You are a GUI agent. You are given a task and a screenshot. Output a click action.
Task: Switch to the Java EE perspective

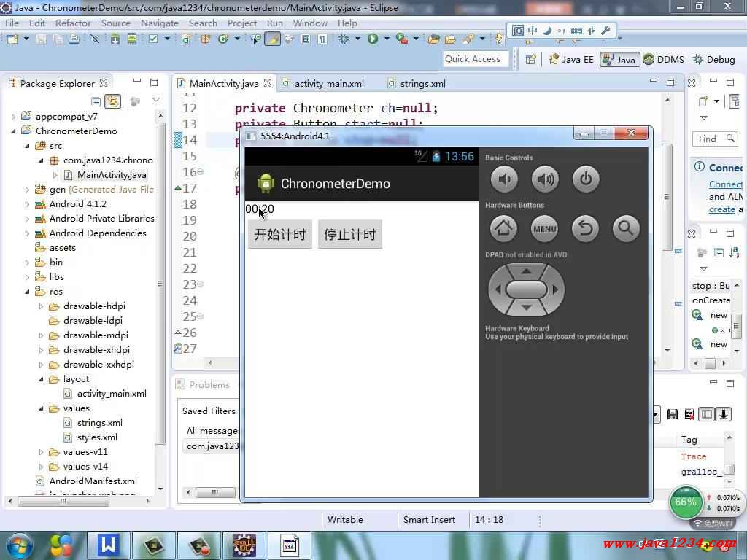[571, 60]
